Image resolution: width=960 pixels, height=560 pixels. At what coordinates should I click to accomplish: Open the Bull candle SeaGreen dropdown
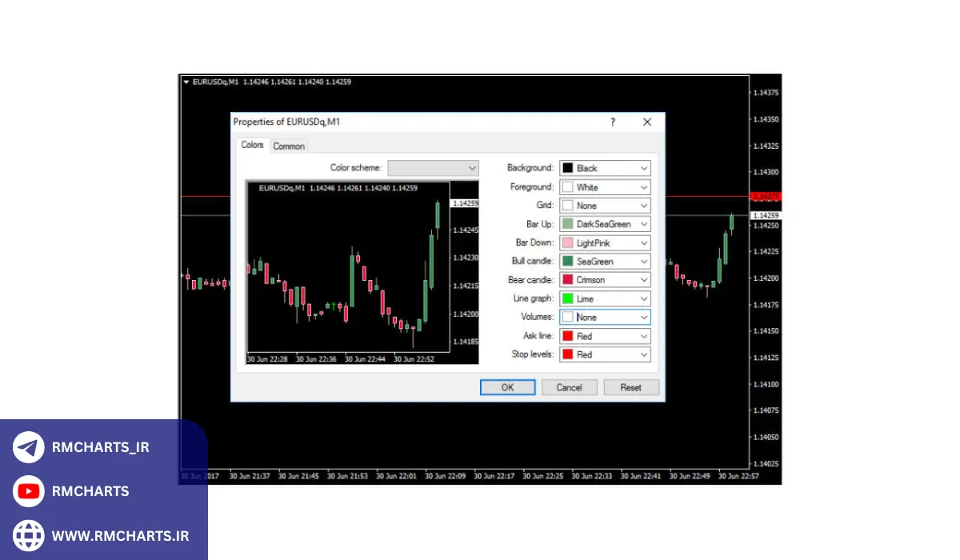(x=644, y=262)
